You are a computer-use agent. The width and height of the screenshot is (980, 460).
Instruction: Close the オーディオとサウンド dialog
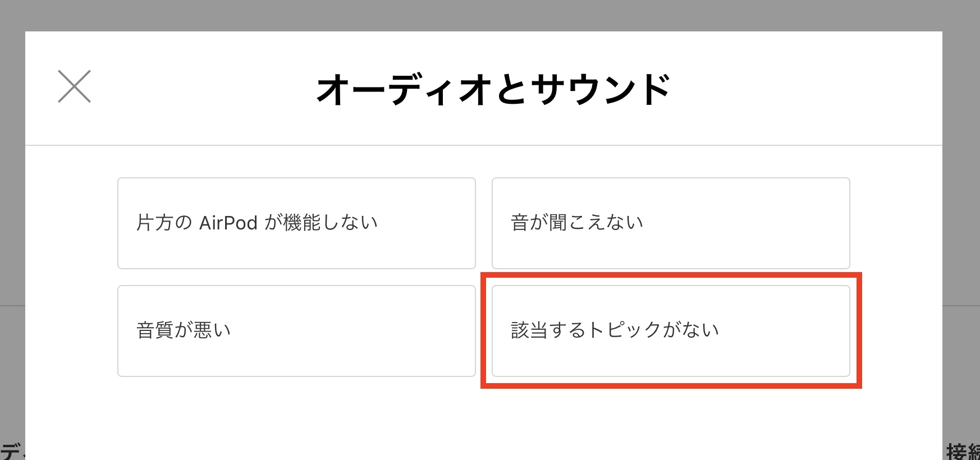click(x=74, y=86)
